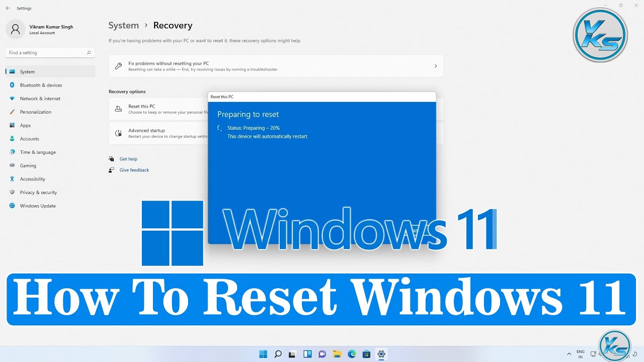Open the Get help link
The height and width of the screenshot is (362, 644).
[128, 159]
